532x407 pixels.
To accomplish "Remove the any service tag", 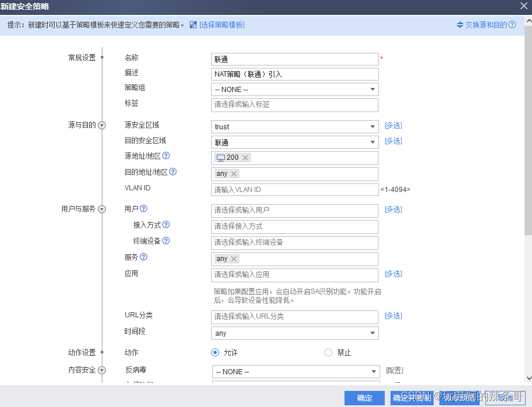I will point(234,259).
